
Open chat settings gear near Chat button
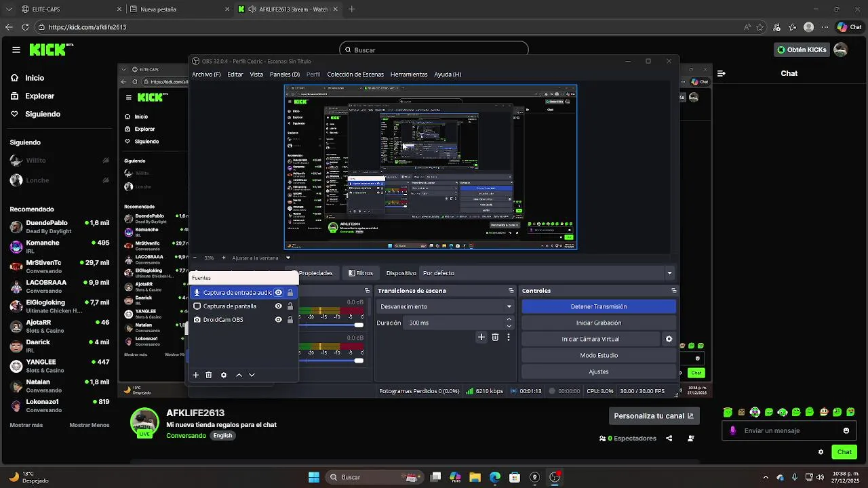(821, 452)
